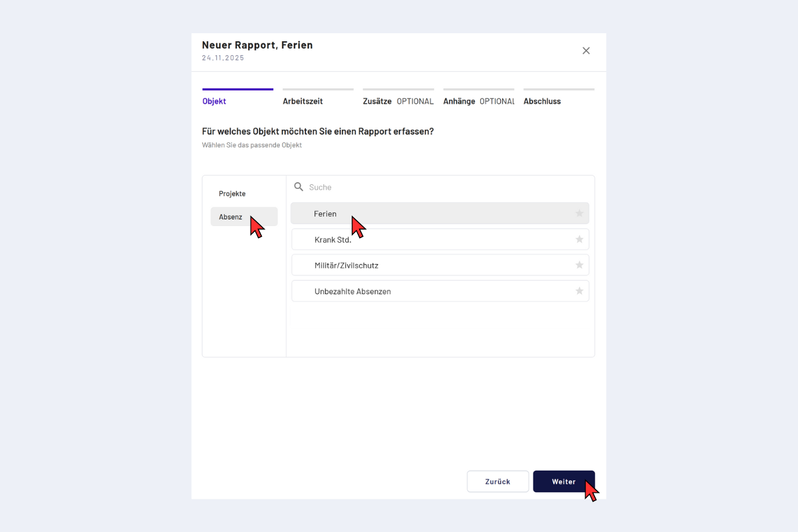Select the Absenz category

point(231,217)
